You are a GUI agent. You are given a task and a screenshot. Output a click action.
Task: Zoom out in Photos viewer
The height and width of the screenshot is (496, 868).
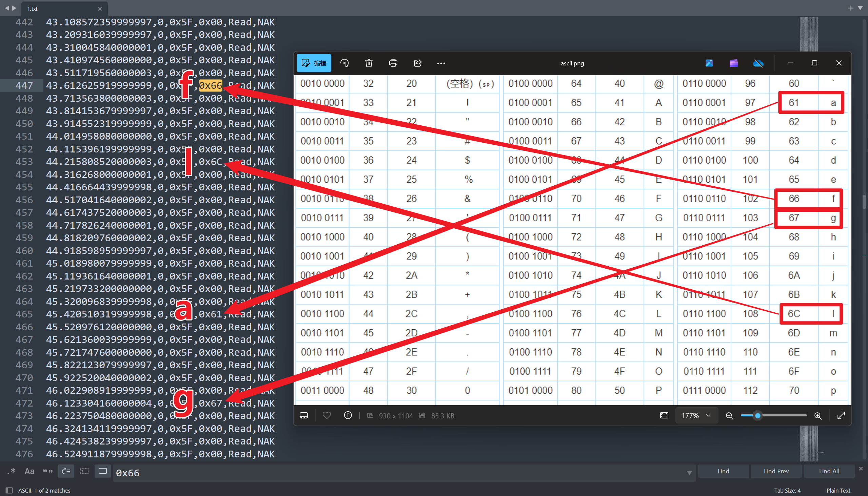click(x=729, y=416)
